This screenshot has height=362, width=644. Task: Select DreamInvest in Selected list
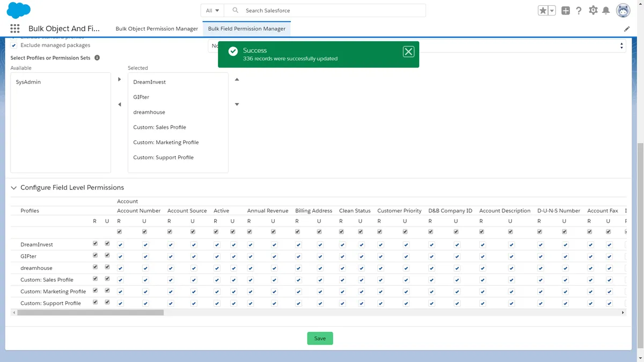178,82
